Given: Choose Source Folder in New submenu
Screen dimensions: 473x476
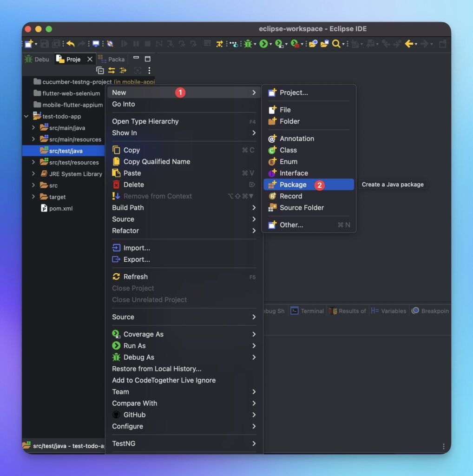Looking at the screenshot, I should point(309,208).
